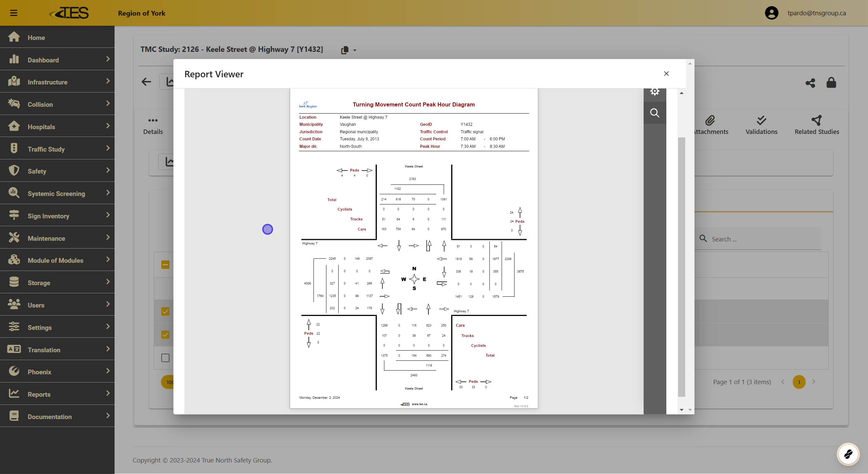Click the back arrow icon
Viewport: 868px width, 474px height.
pos(146,82)
